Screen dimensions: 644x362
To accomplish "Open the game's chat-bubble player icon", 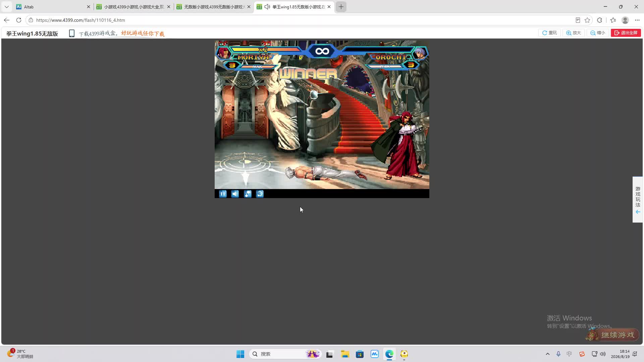I will 248,194.
